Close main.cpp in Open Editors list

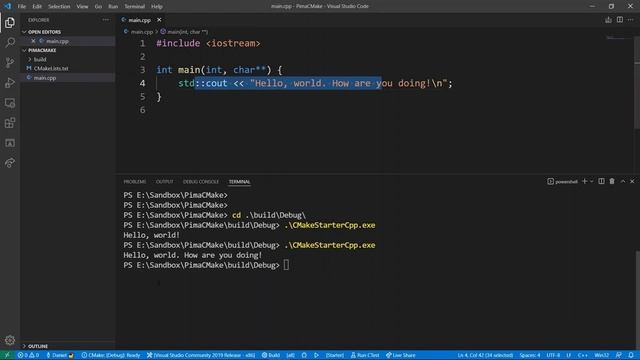[33, 41]
